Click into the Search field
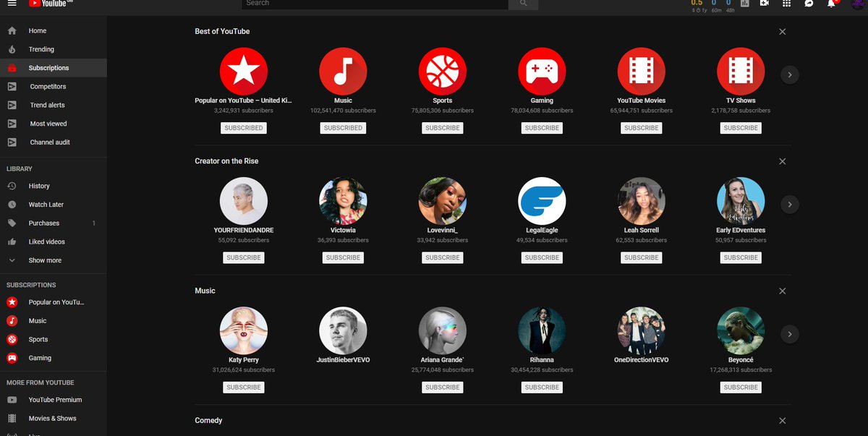Image resolution: width=868 pixels, height=436 pixels. coord(375,4)
